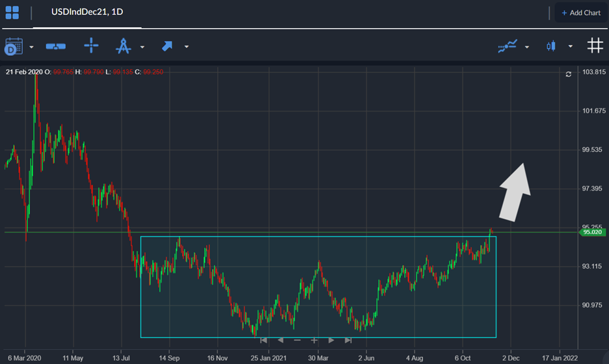This screenshot has width=609, height=364.
Task: Open the indicators icon
Action: 507,46
